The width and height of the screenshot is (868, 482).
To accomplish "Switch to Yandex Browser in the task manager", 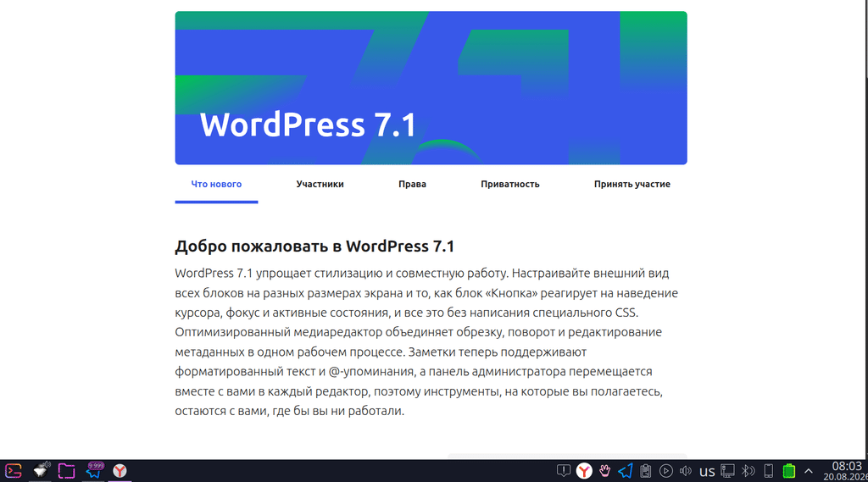I will point(120,471).
